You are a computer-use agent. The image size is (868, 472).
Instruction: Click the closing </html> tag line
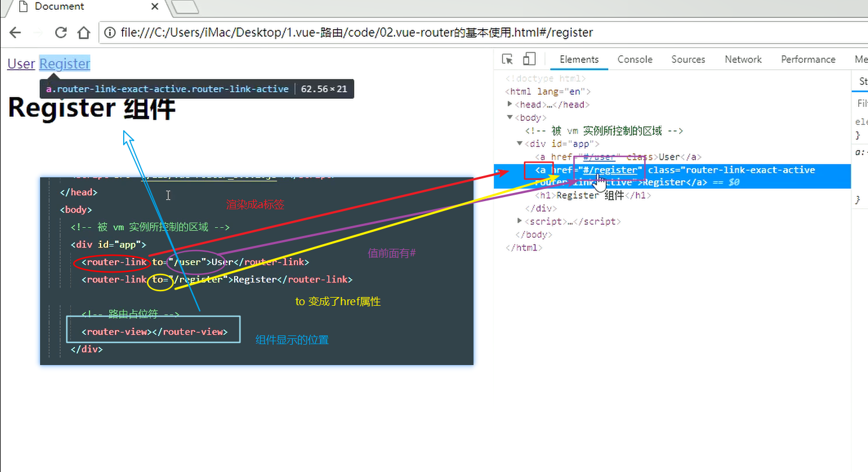pos(524,248)
